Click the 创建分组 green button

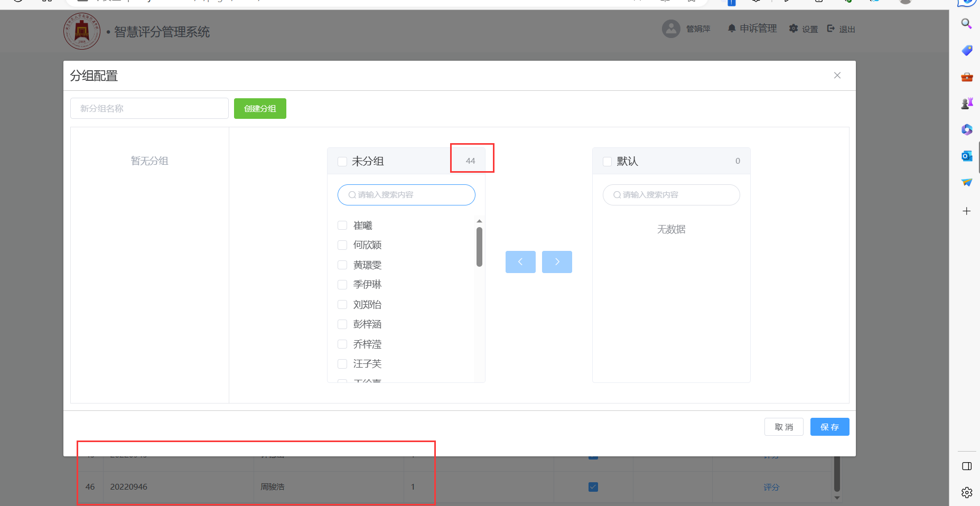click(x=260, y=108)
